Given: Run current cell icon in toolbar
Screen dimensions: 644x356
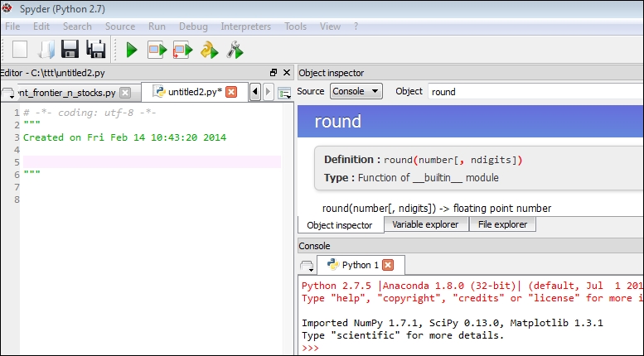Looking at the screenshot, I should pyautogui.click(x=157, y=50).
